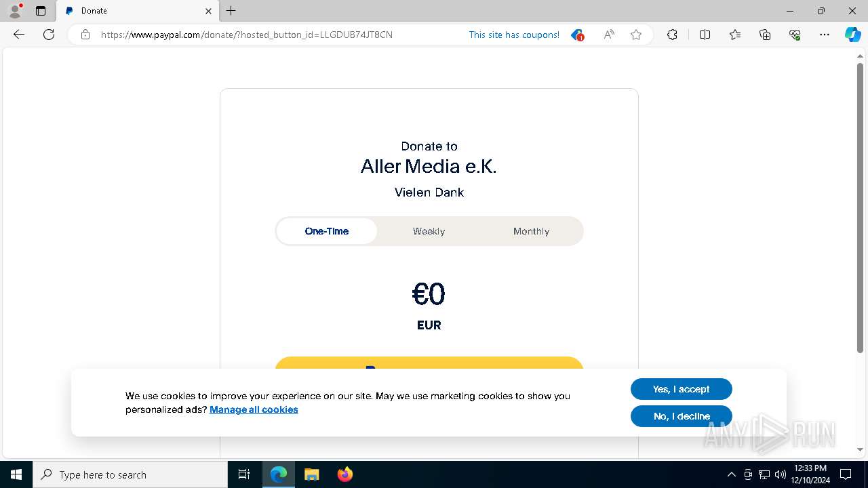Add this page to favorites star
Image resolution: width=868 pixels, height=488 pixels.
coord(636,35)
